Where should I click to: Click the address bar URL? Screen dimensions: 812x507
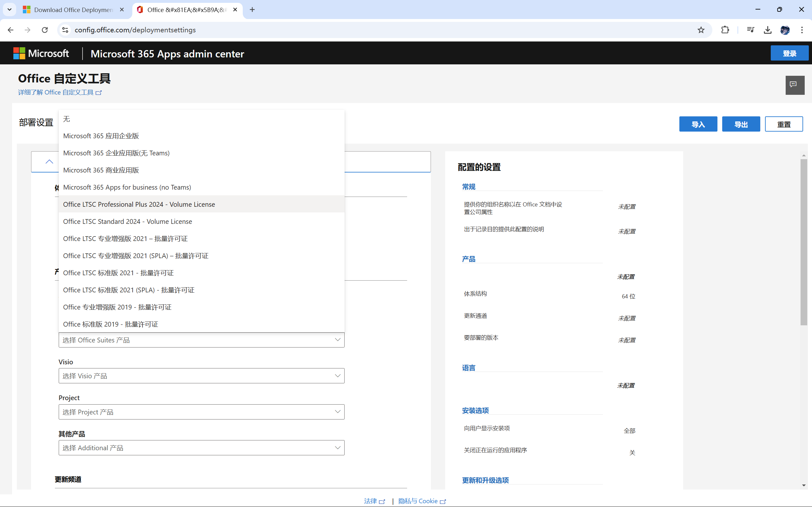pyautogui.click(x=135, y=30)
